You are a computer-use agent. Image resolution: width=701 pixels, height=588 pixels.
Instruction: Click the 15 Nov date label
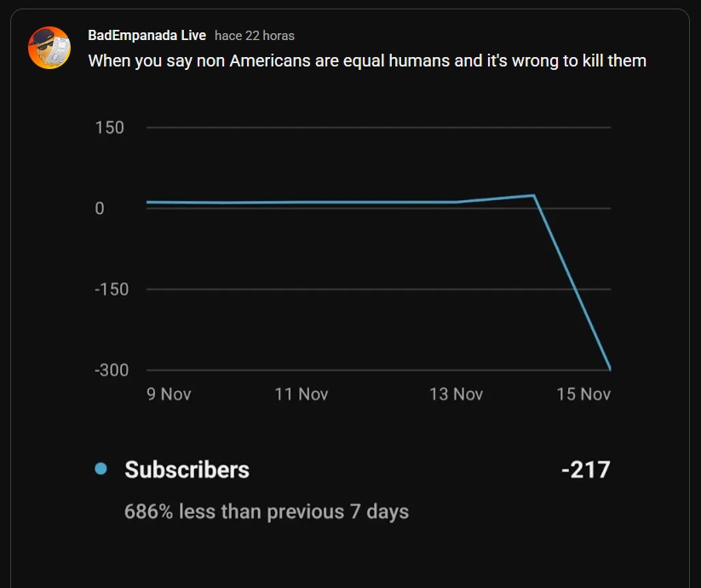click(583, 394)
